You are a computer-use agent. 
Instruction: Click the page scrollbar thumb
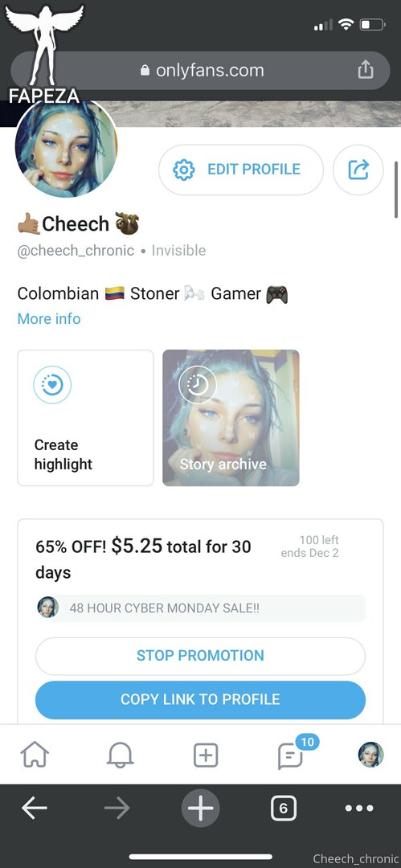(396, 190)
